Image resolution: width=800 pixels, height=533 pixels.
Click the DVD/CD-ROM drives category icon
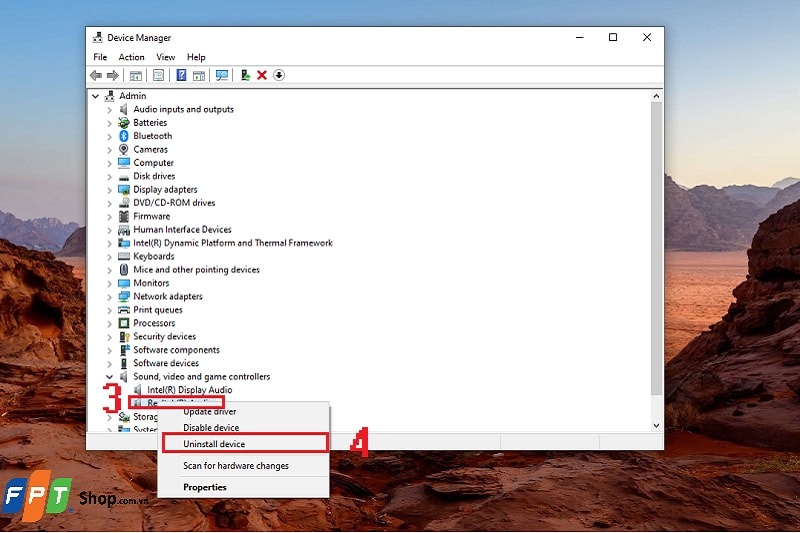(123, 202)
